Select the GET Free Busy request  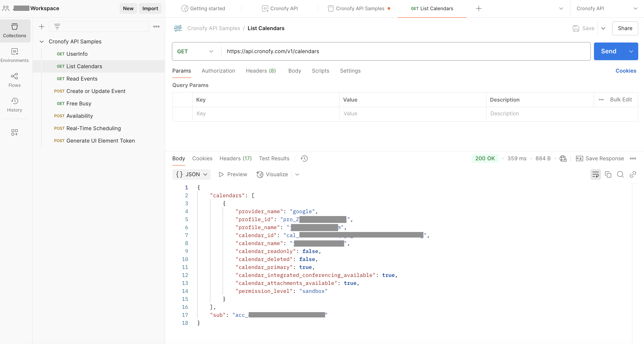(99, 103)
